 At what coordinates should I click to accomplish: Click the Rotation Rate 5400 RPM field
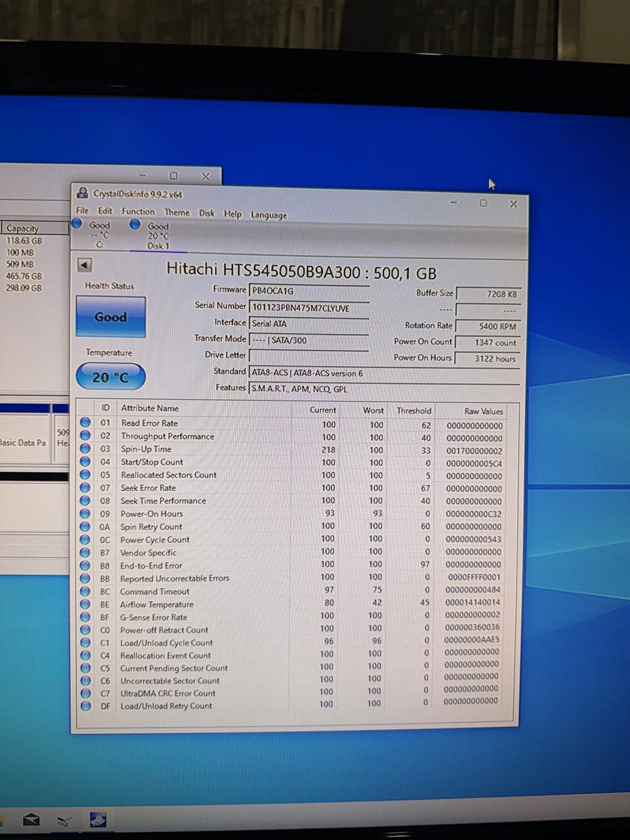tap(488, 326)
